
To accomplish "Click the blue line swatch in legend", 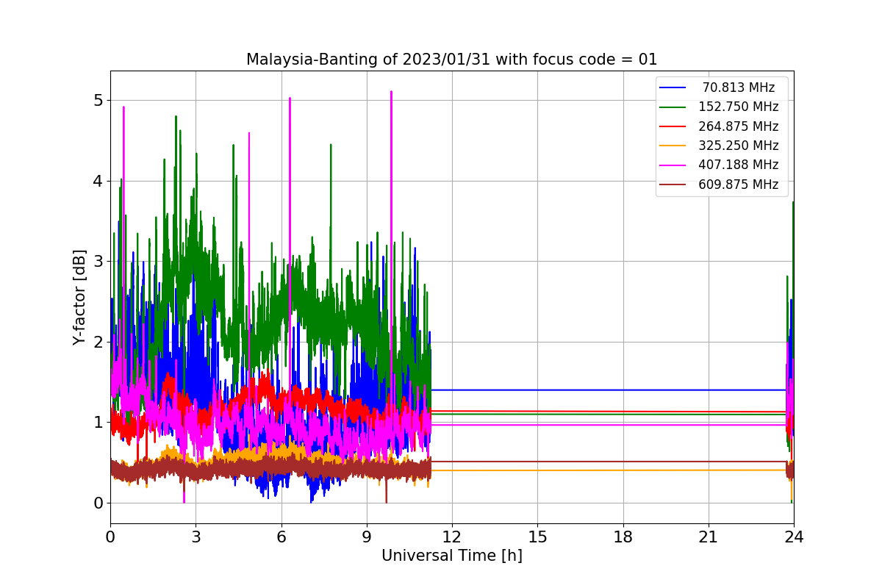I will pos(673,87).
